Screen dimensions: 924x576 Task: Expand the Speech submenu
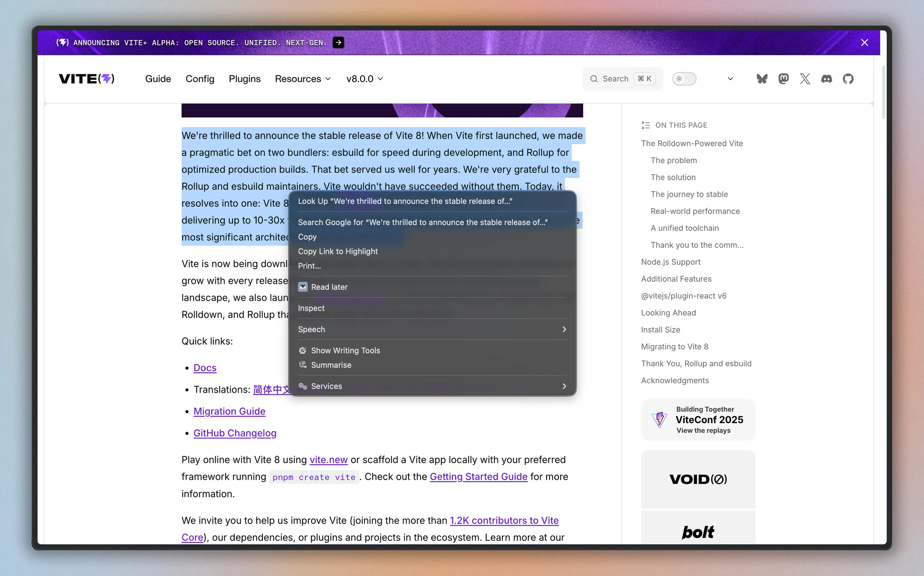point(433,329)
